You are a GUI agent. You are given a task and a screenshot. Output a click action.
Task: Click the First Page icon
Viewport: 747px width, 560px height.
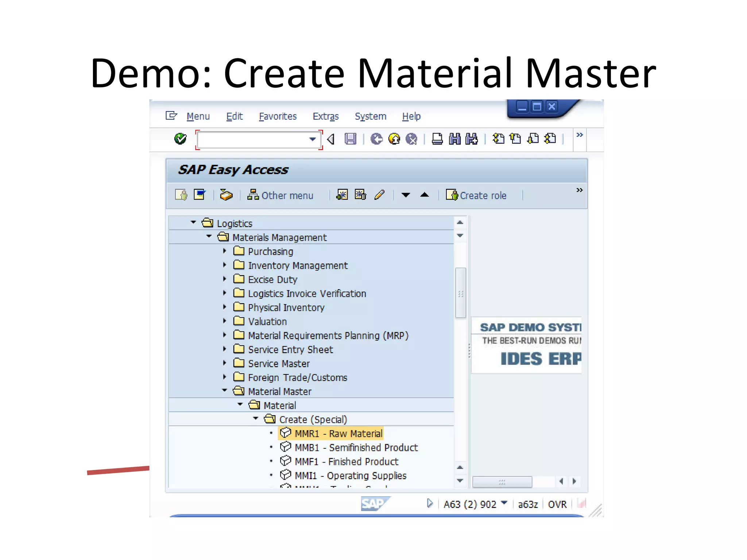[x=498, y=139]
